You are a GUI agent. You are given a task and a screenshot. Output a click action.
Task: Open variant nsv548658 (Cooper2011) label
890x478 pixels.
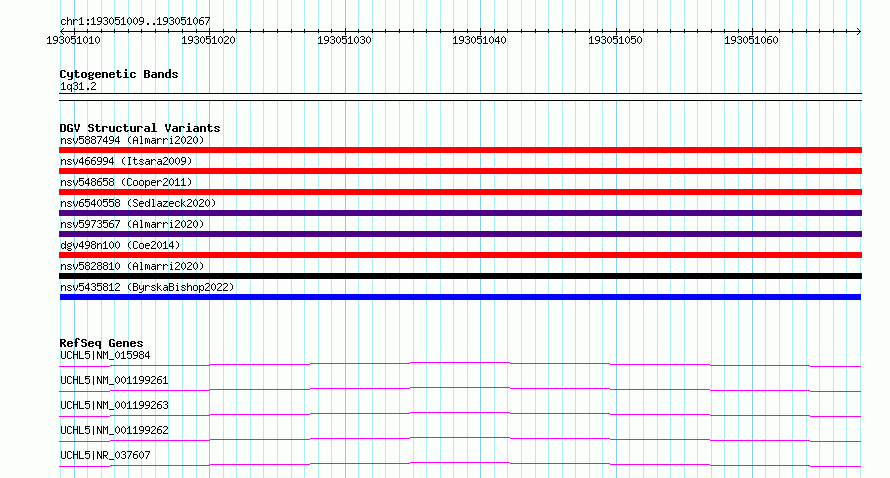(x=126, y=182)
